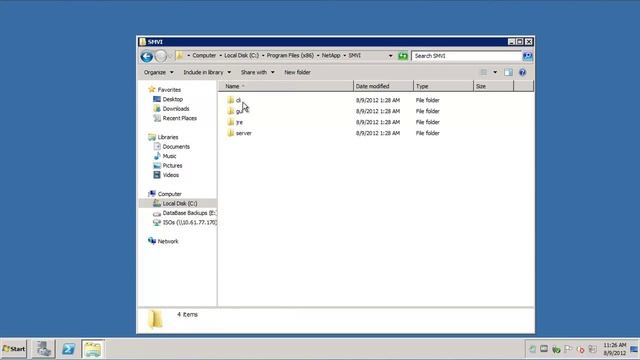This screenshot has width=640, height=360.
Task: Open the Include in library dropdown
Action: tap(207, 72)
